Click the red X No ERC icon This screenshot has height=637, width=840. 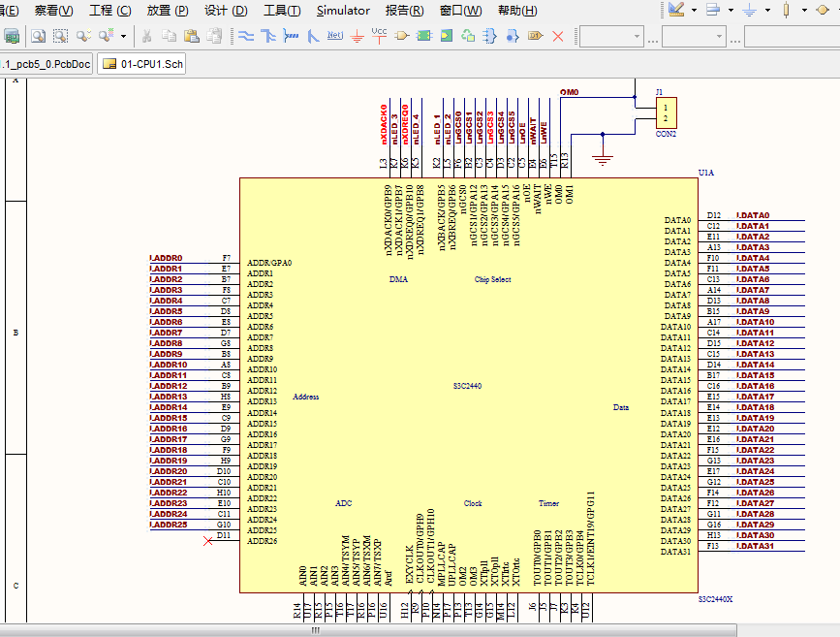pyautogui.click(x=558, y=37)
